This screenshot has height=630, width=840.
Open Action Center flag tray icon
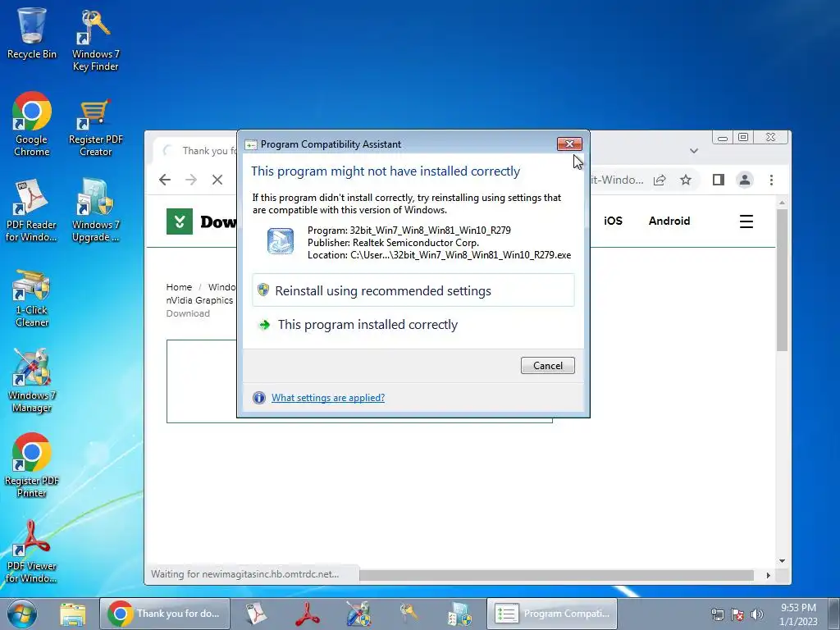click(737, 614)
